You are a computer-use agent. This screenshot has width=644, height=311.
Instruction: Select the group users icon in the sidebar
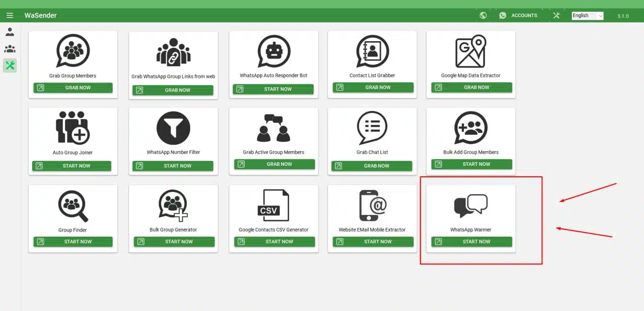pyautogui.click(x=10, y=49)
